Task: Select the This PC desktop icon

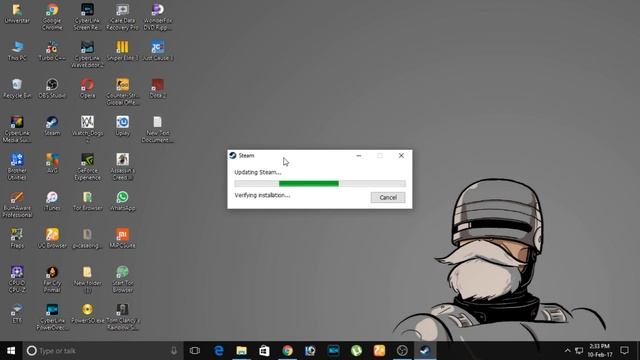Action: pos(17,51)
